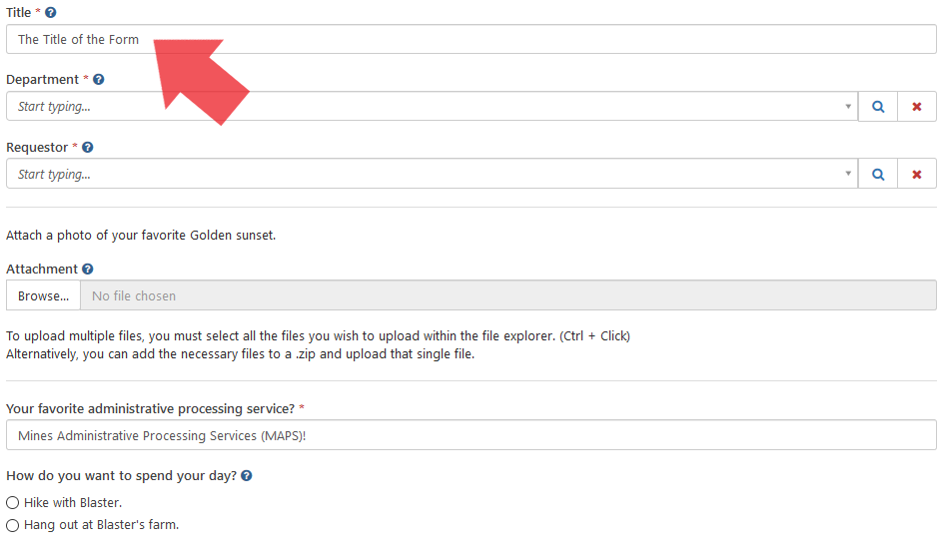Screen dimensions: 942x560
Task: Open the Requestor search magnifier button
Action: 878,174
